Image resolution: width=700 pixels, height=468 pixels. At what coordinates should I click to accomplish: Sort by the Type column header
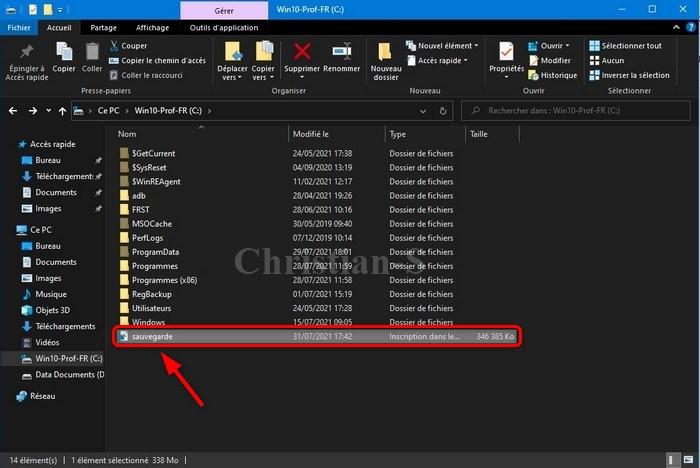coord(398,134)
